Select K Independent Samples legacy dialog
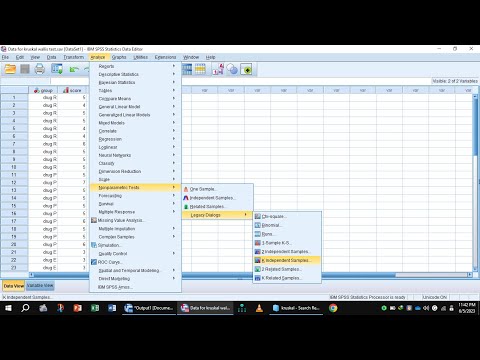Screen dimensions: 480x360 click(287, 260)
